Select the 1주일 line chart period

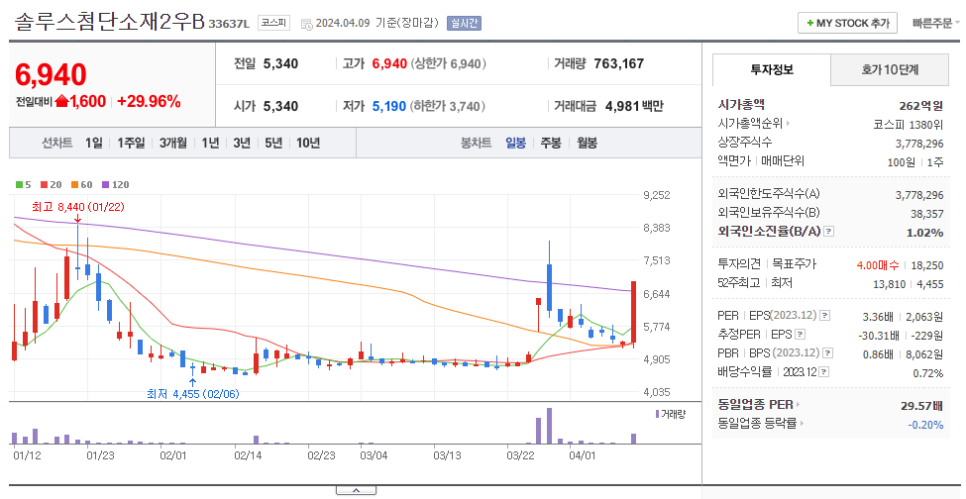click(x=131, y=143)
